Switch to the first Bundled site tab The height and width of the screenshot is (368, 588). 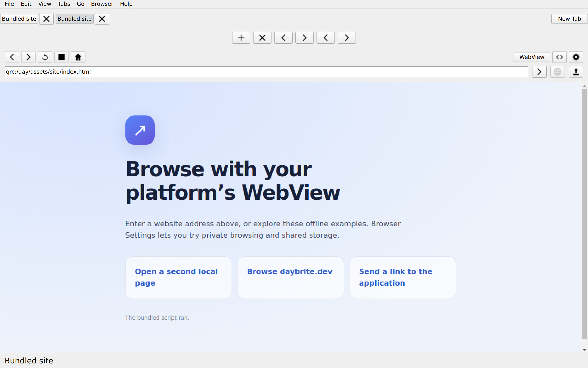(x=19, y=19)
